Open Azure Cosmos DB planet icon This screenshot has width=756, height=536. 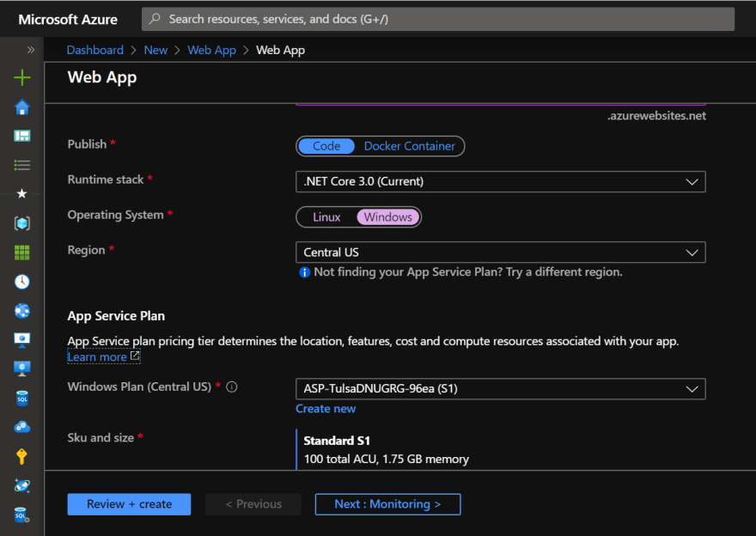click(x=22, y=485)
